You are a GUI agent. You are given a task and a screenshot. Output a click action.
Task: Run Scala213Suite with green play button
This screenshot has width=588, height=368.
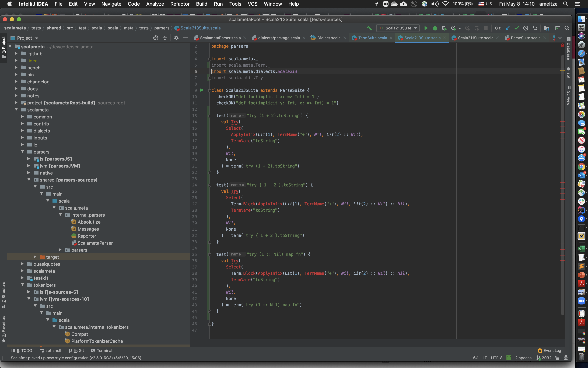(x=426, y=28)
